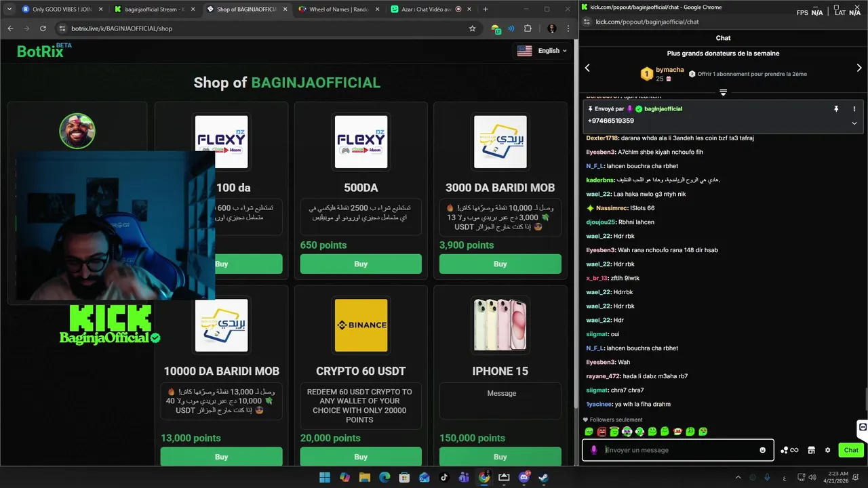Click the iPhone 15 Message field
This screenshot has width=868, height=488.
[500, 401]
